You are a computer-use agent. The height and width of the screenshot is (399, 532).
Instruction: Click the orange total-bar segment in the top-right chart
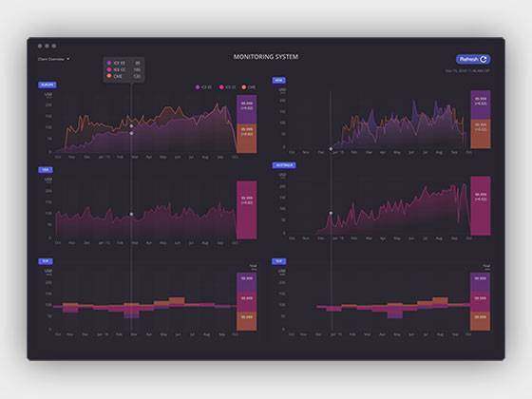click(481, 134)
